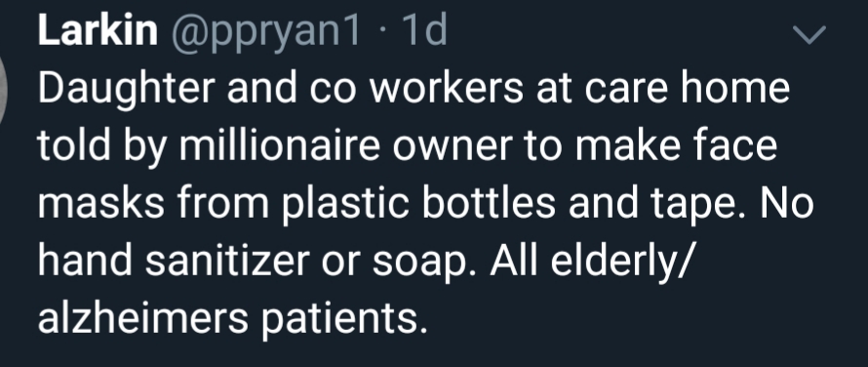Open the tweet options chevron menu
The width and height of the screenshot is (868, 367).
click(809, 35)
